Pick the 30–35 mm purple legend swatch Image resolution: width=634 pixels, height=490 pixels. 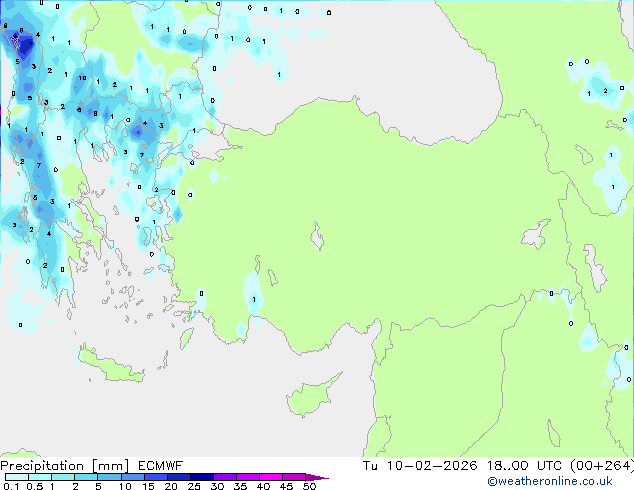point(225,477)
